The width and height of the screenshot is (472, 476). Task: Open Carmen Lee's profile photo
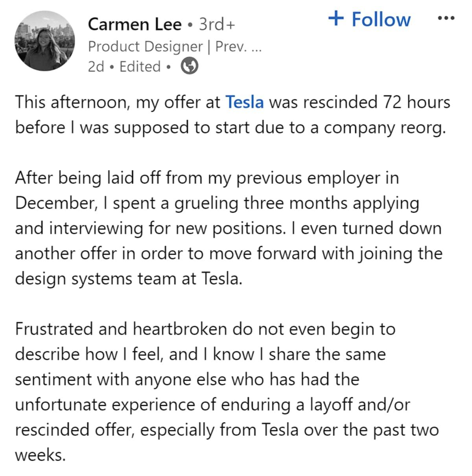[x=44, y=41]
